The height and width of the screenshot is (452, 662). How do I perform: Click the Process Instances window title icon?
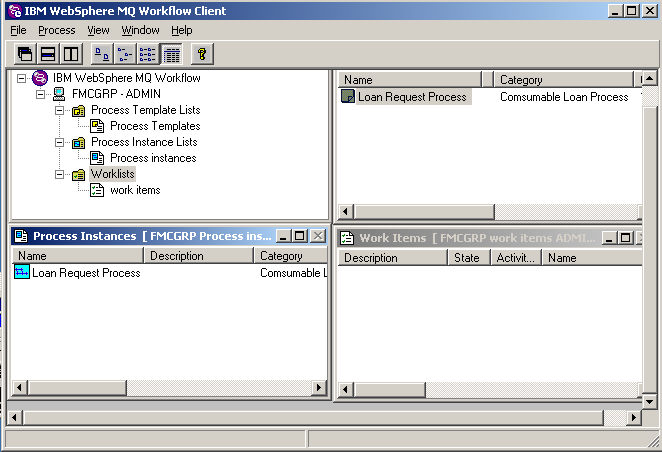tap(21, 236)
